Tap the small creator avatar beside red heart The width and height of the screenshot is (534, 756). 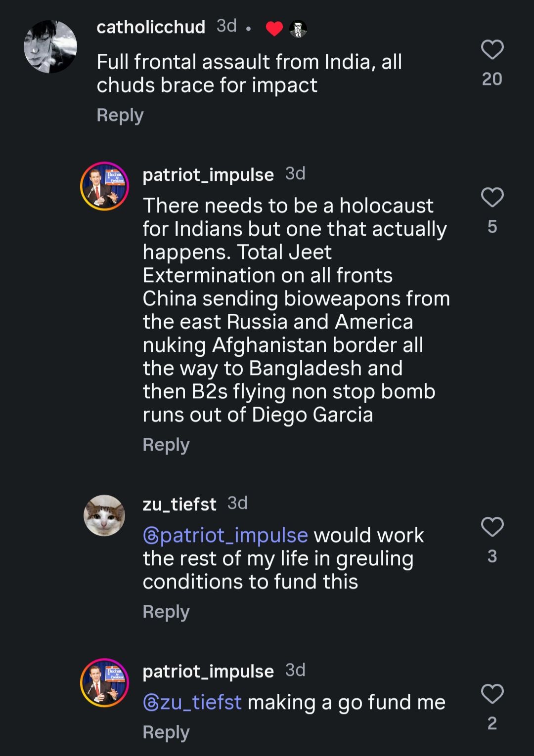point(298,29)
